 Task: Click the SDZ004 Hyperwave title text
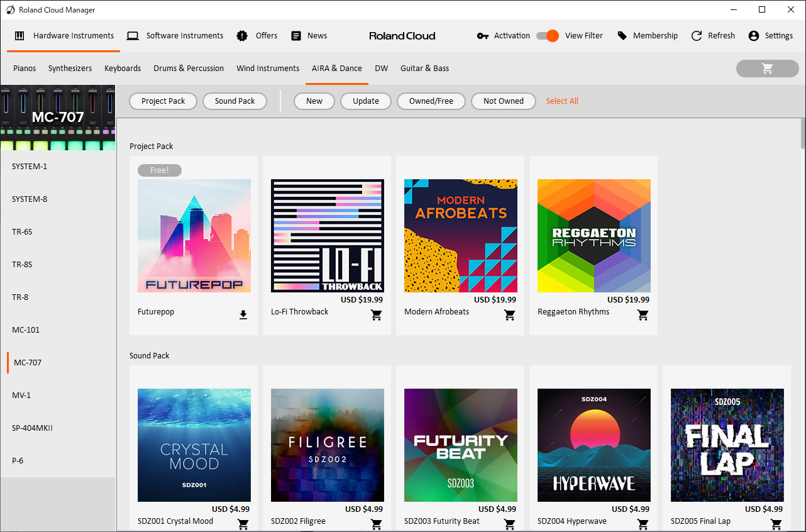point(572,521)
